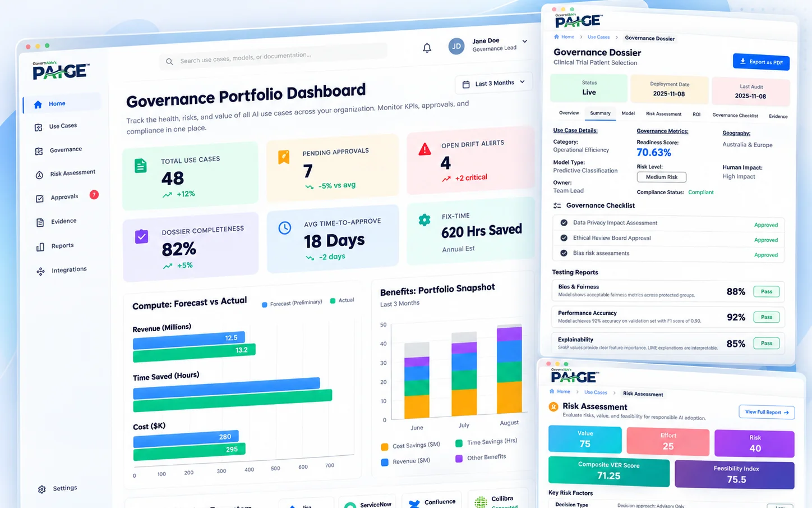Click the Pending Approvals bookmark icon
812x508 pixels.
pos(284,157)
